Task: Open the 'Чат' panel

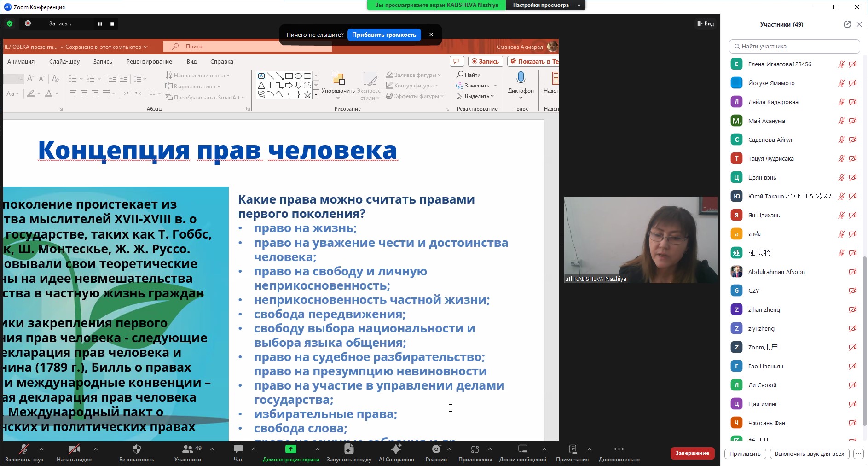Action: [238, 453]
